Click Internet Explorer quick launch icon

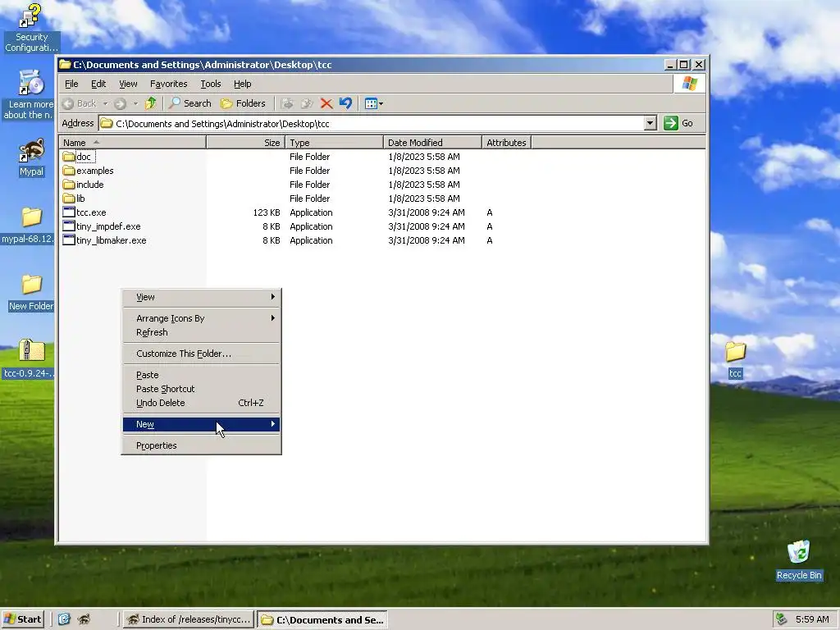(x=64, y=619)
